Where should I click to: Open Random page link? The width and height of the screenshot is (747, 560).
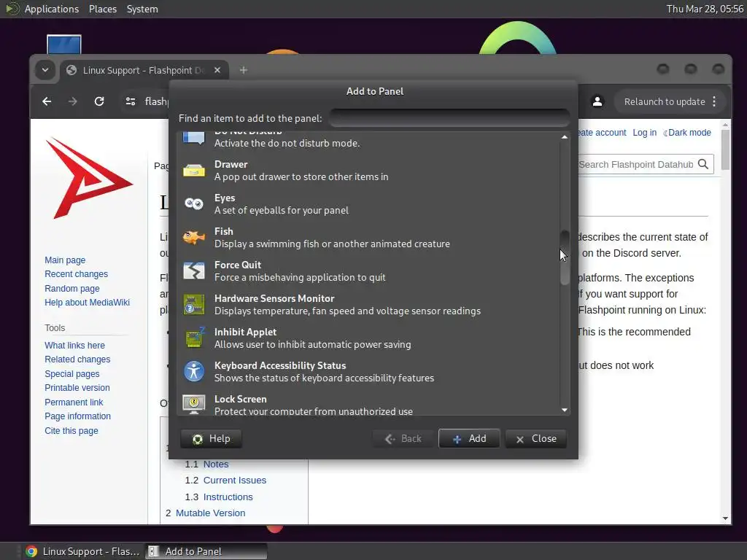(72, 288)
